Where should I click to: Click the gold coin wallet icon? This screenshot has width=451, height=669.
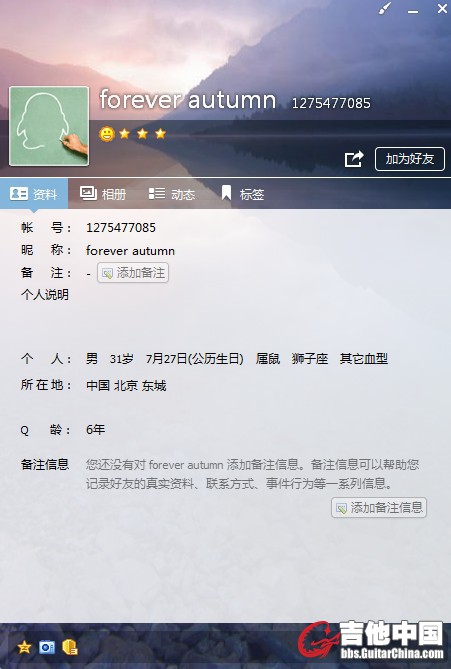click(x=70, y=647)
